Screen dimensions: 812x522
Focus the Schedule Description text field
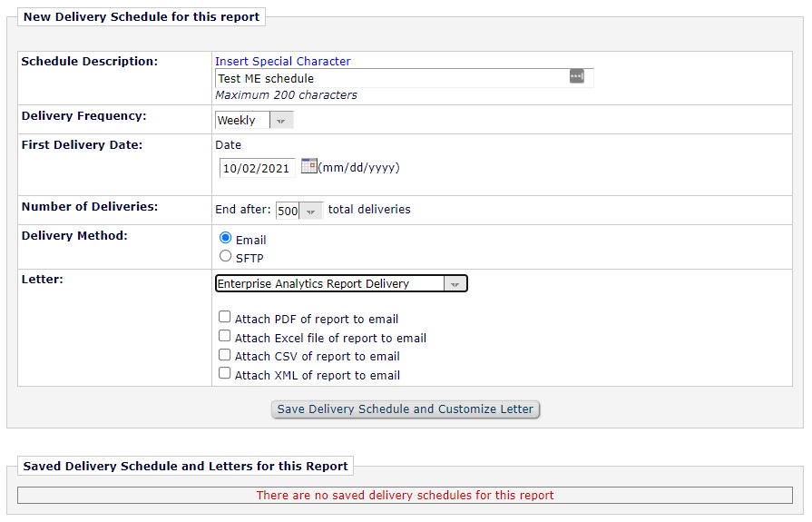(390, 78)
